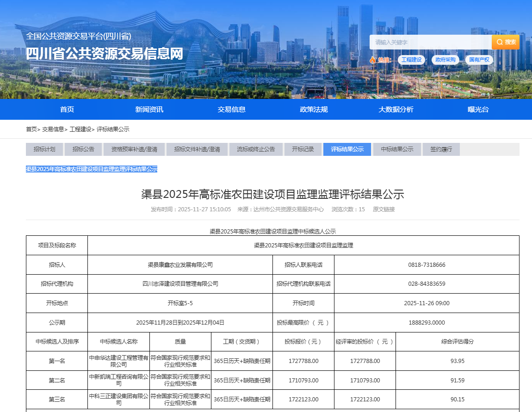Open 大数据分析 navigation item

396,110
